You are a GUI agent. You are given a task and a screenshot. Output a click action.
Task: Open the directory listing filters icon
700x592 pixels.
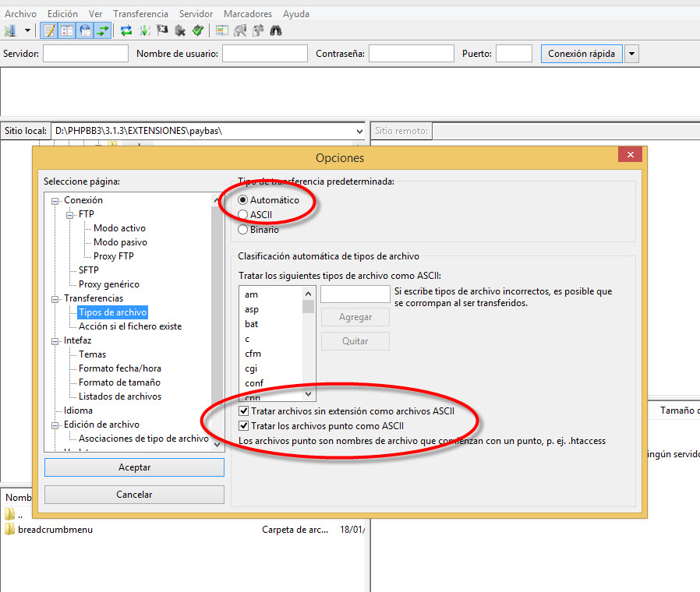coord(222,31)
